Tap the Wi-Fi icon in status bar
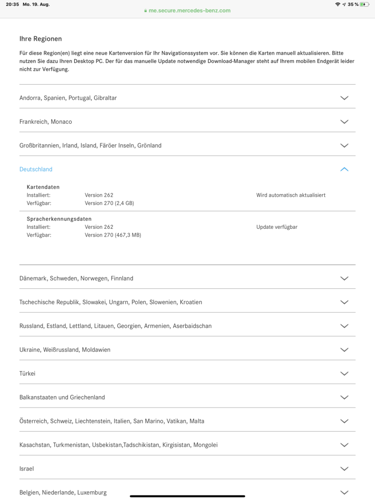 (338, 4)
